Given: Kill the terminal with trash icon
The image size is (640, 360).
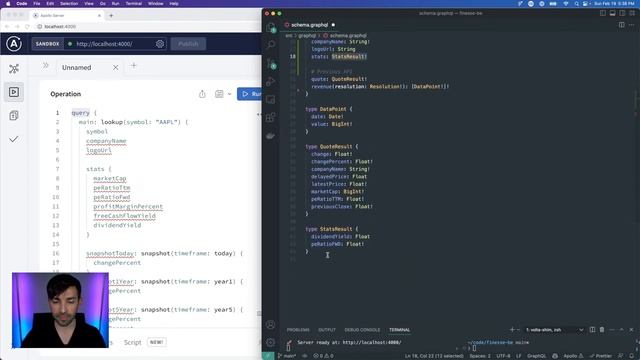Looking at the screenshot, I should (x=602, y=330).
